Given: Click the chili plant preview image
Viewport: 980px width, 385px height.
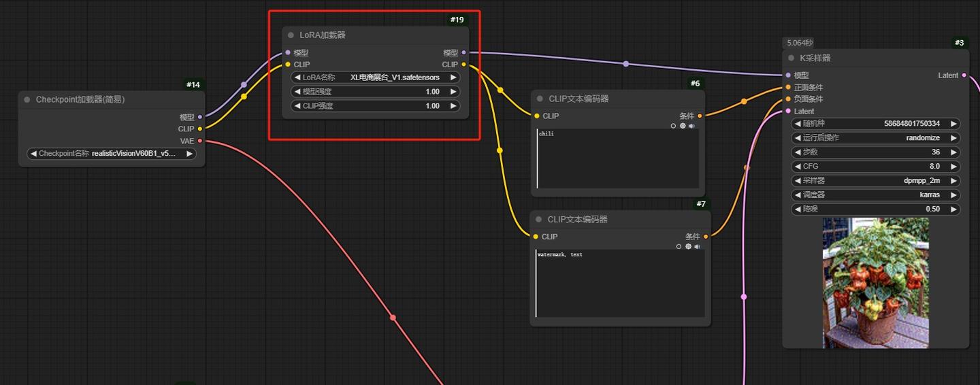Looking at the screenshot, I should point(875,283).
